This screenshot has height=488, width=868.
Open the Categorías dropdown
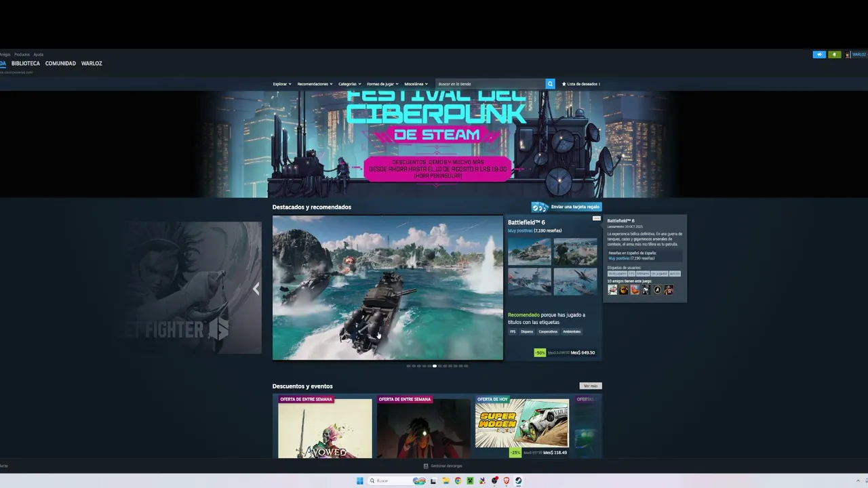tap(350, 84)
